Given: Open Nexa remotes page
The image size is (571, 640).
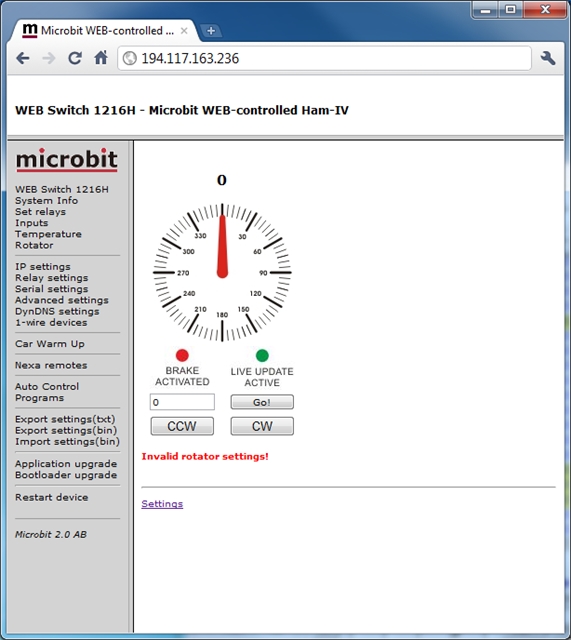Looking at the screenshot, I should pyautogui.click(x=51, y=365).
